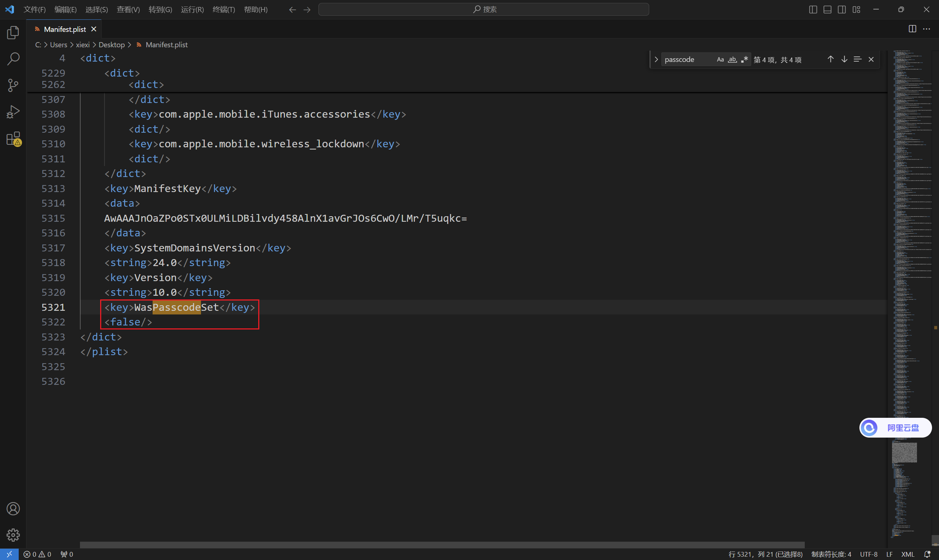Open the 帮助(H) menu

click(256, 10)
